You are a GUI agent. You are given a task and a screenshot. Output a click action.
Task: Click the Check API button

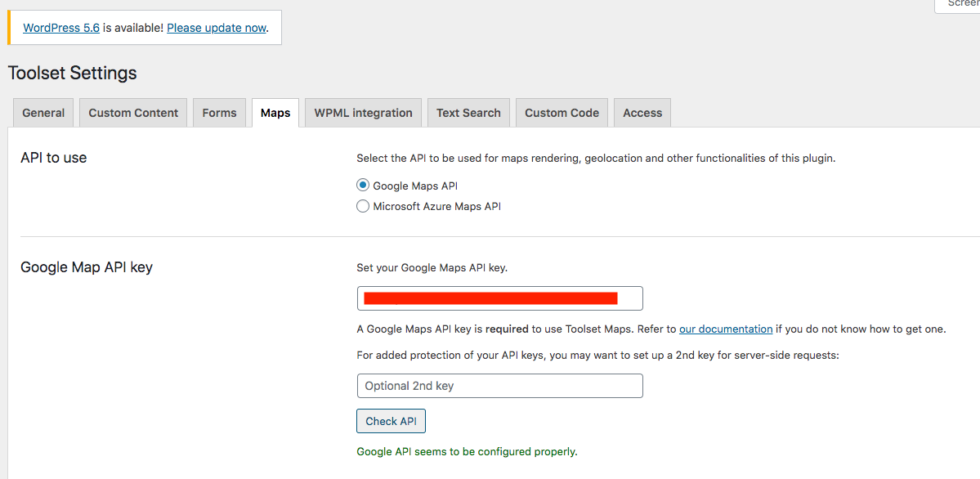[x=392, y=421]
